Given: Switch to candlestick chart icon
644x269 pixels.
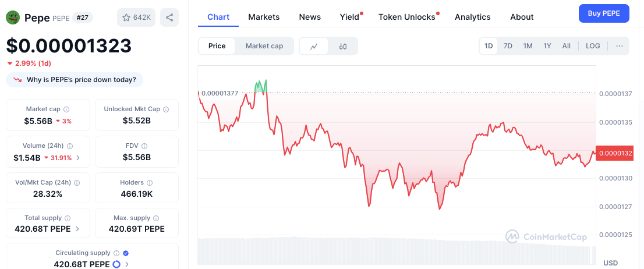Looking at the screenshot, I should coord(343,46).
